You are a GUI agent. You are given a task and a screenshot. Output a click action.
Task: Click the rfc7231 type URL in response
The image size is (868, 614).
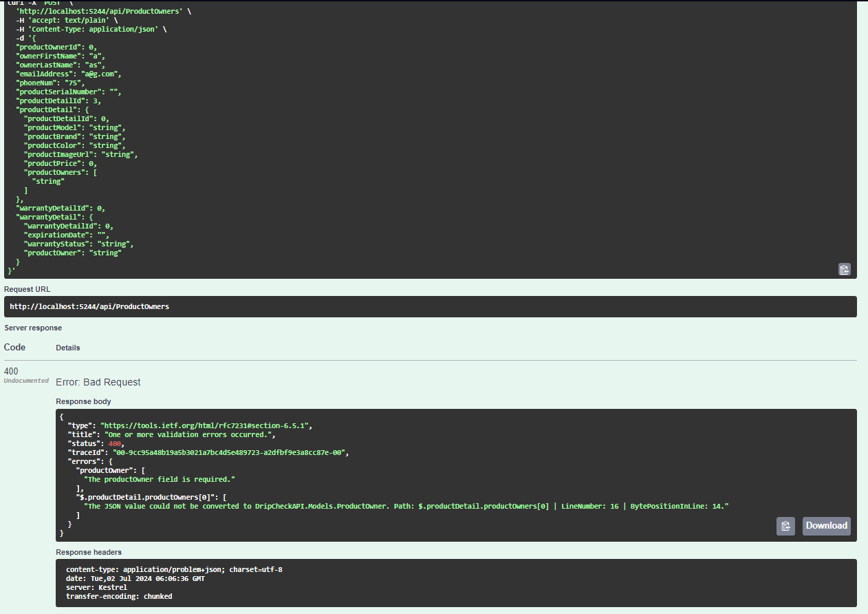click(206, 426)
